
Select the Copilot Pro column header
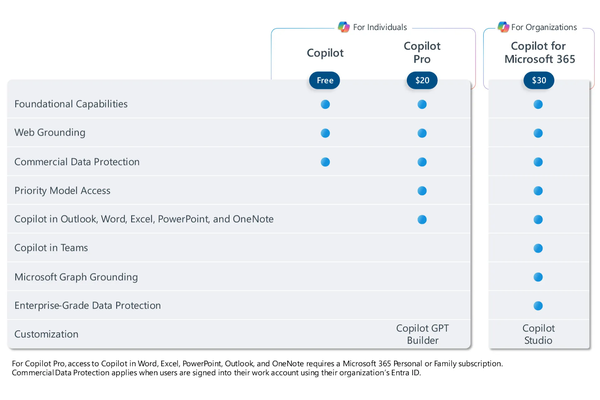pos(422,52)
